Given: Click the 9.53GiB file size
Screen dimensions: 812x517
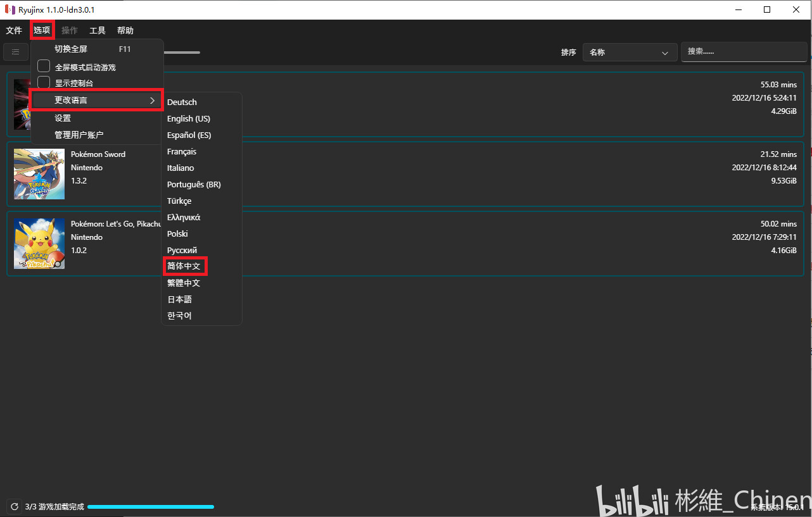Looking at the screenshot, I should pos(783,180).
